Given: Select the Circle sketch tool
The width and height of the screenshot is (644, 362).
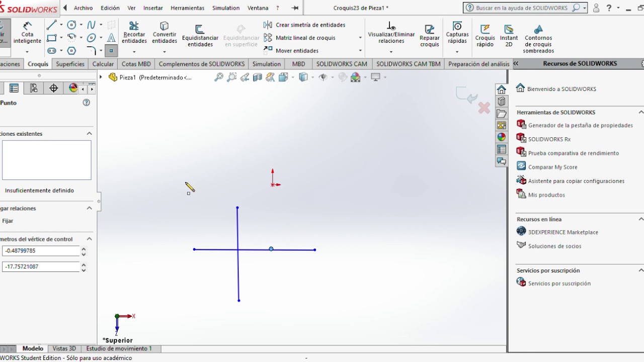Looking at the screenshot, I should point(71,25).
